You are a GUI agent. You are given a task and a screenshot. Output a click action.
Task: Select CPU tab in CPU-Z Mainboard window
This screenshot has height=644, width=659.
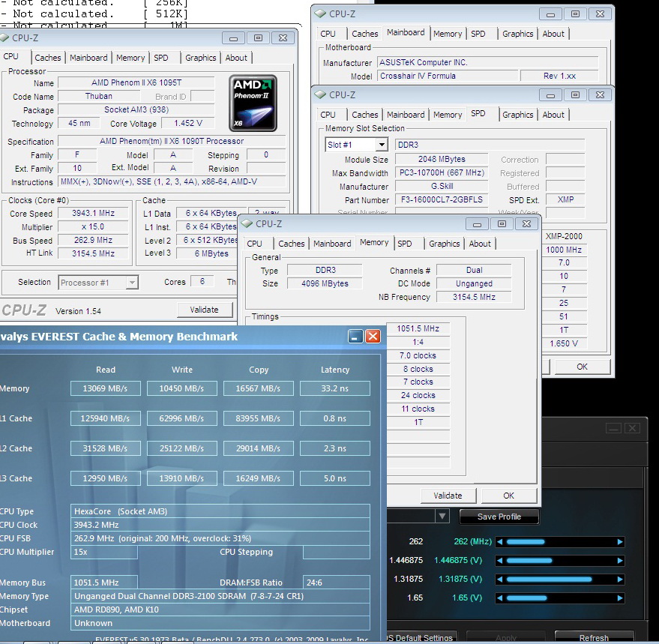328,34
